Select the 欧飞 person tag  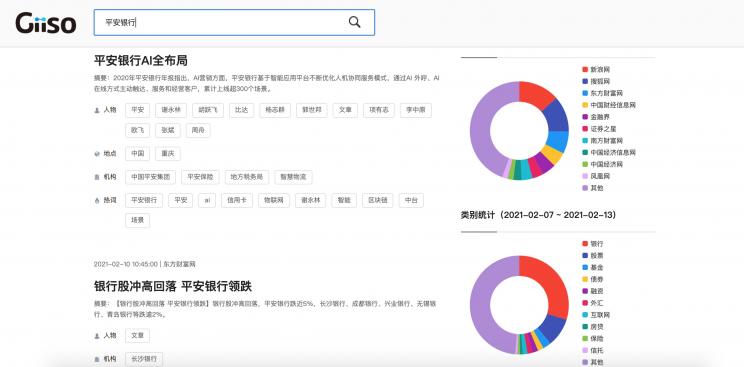click(x=138, y=131)
